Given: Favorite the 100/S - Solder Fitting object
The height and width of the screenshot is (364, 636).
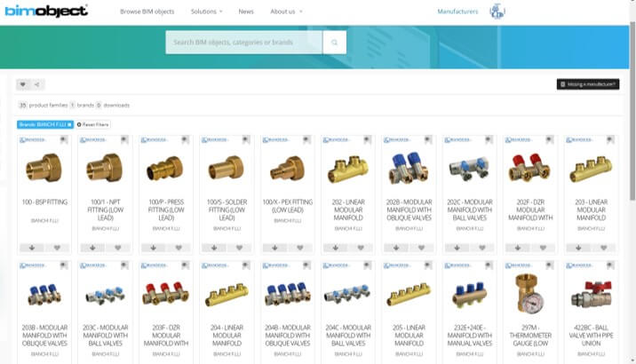Looking at the screenshot, I should coord(239,248).
